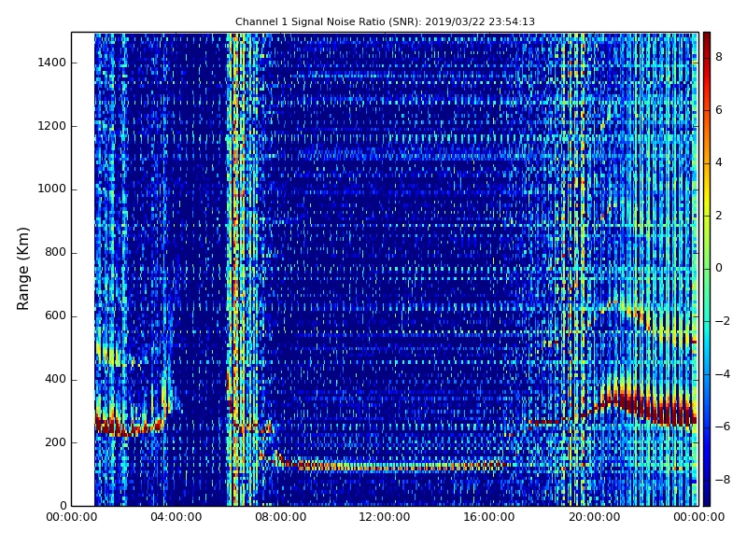Click the Range (Km) y-axis label

(x=22, y=269)
